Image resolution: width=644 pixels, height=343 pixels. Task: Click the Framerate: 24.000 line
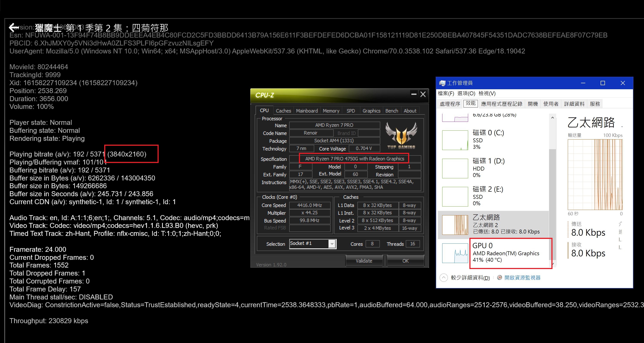point(38,249)
